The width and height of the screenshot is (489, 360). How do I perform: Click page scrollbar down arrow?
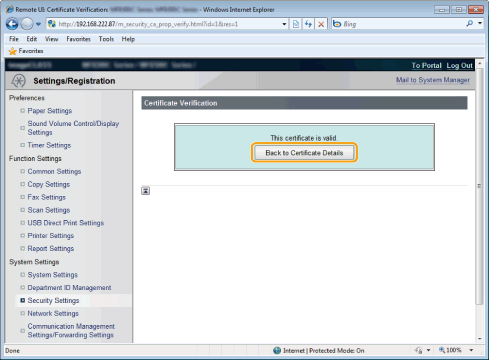(480, 339)
